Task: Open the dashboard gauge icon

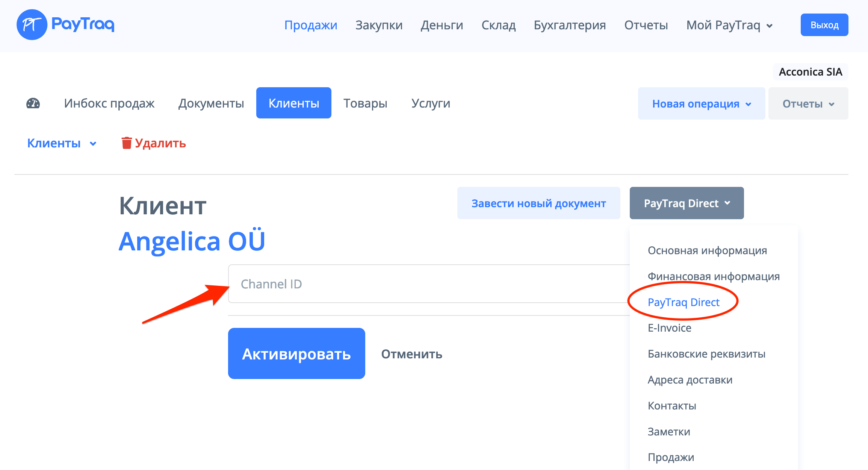Action: click(x=33, y=103)
